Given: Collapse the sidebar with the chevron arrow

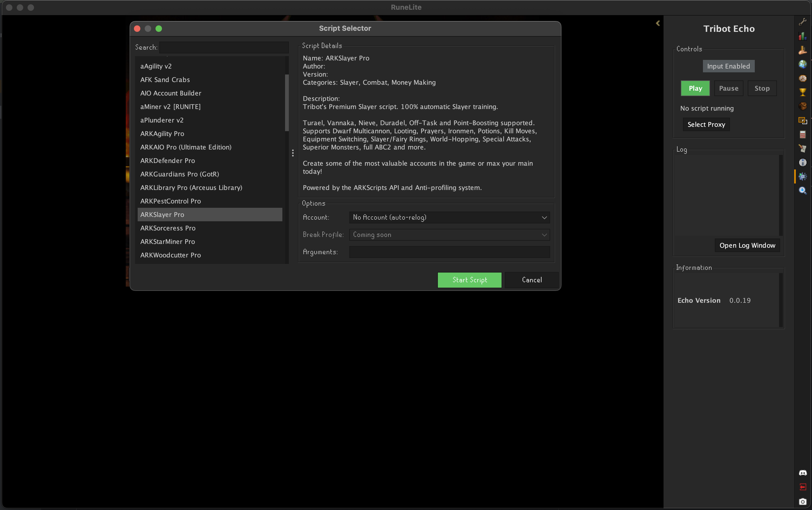Looking at the screenshot, I should click(x=658, y=23).
